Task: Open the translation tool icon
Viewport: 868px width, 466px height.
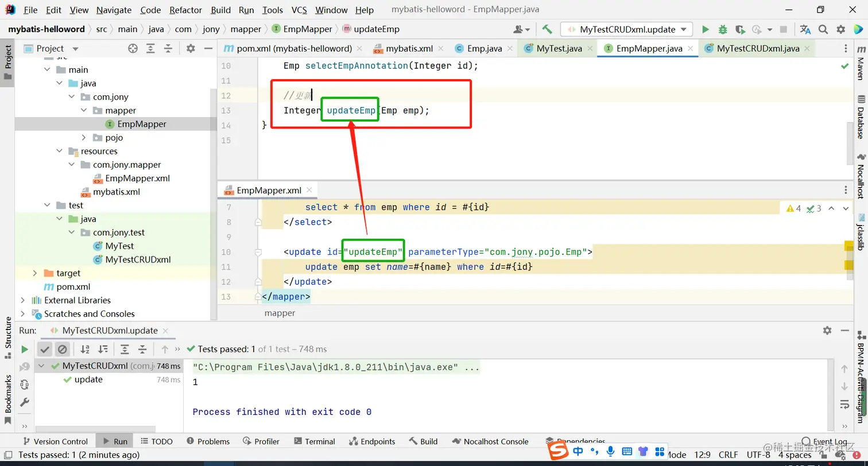Action: tap(805, 29)
